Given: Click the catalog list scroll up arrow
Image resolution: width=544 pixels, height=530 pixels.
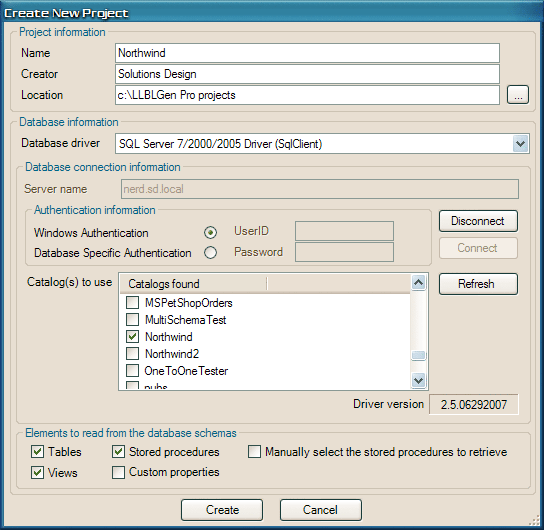Looking at the screenshot, I should 418,283.
